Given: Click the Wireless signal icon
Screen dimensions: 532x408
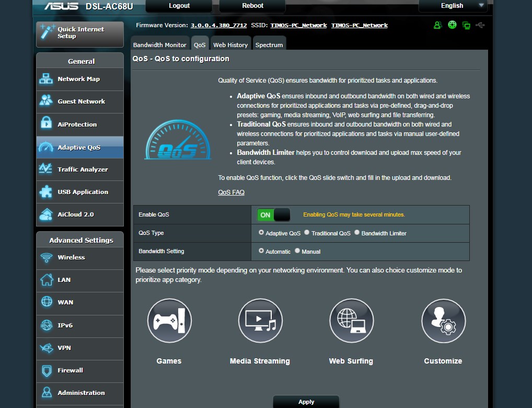Looking at the screenshot, I should pos(46,257).
